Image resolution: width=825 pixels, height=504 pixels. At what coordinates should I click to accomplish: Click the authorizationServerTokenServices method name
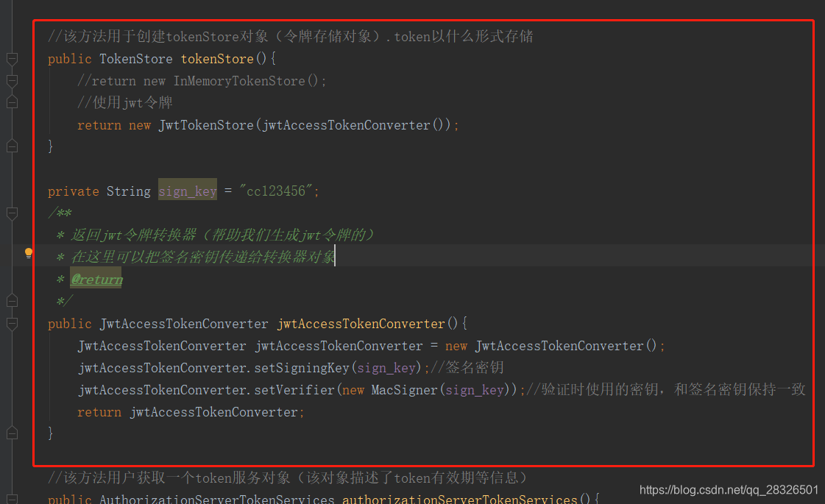point(460,499)
